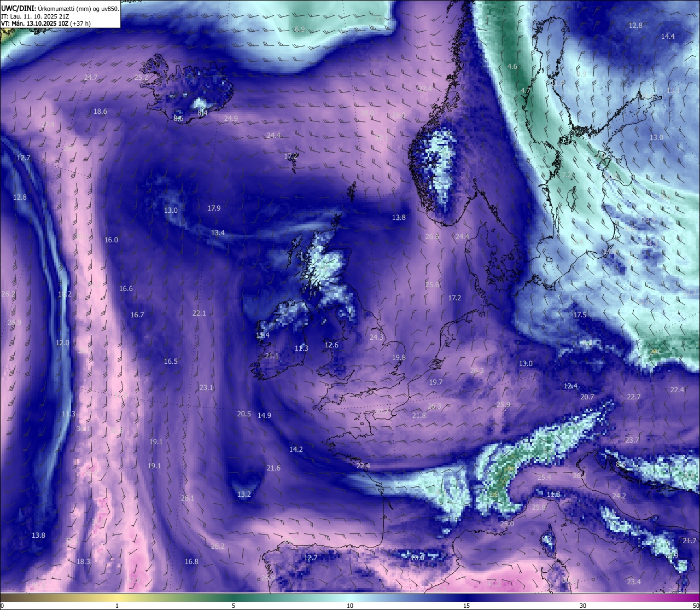Viewport: 700px width, 610px height.
Task: Click the 17.5 value over Poland
Action: (x=580, y=315)
